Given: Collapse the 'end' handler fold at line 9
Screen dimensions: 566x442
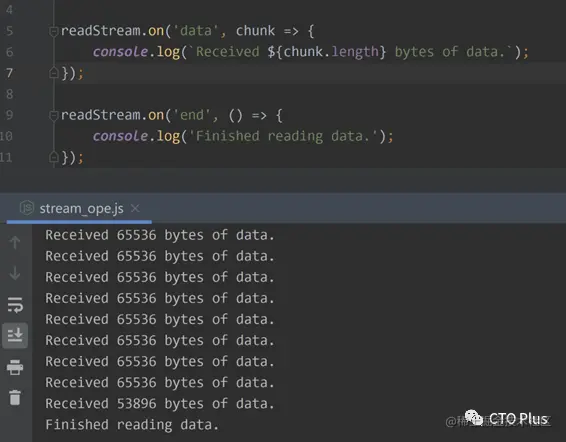Looking at the screenshot, I should click(x=53, y=116).
